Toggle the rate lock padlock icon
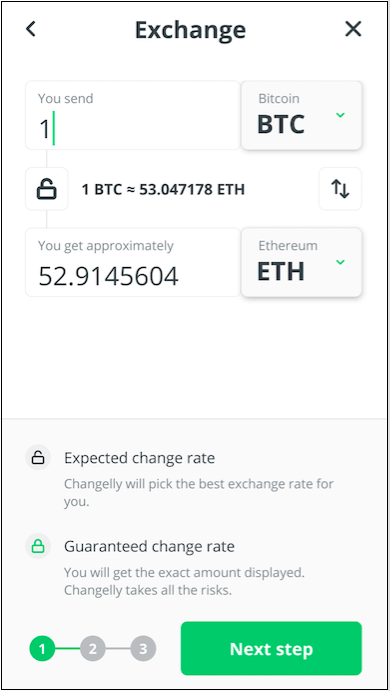Screen dimensions: 390x691 pyautogui.click(x=47, y=189)
